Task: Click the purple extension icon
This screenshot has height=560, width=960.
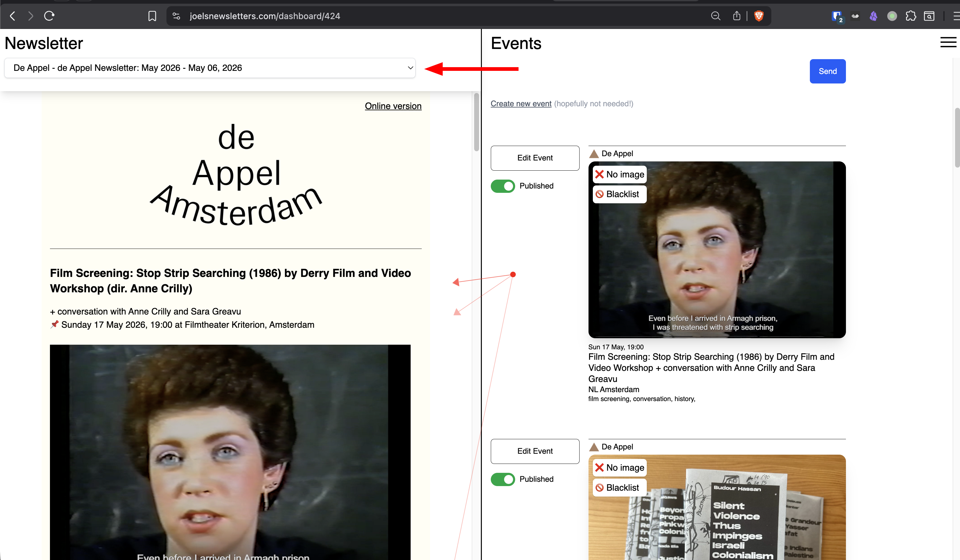Action: (x=873, y=16)
